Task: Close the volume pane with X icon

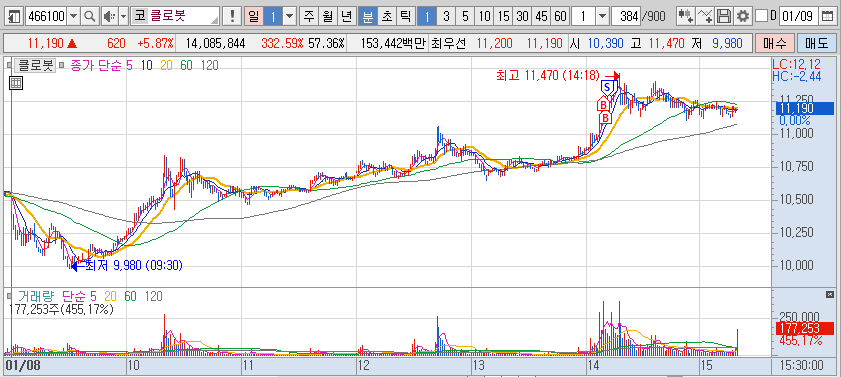Action: coord(830,294)
